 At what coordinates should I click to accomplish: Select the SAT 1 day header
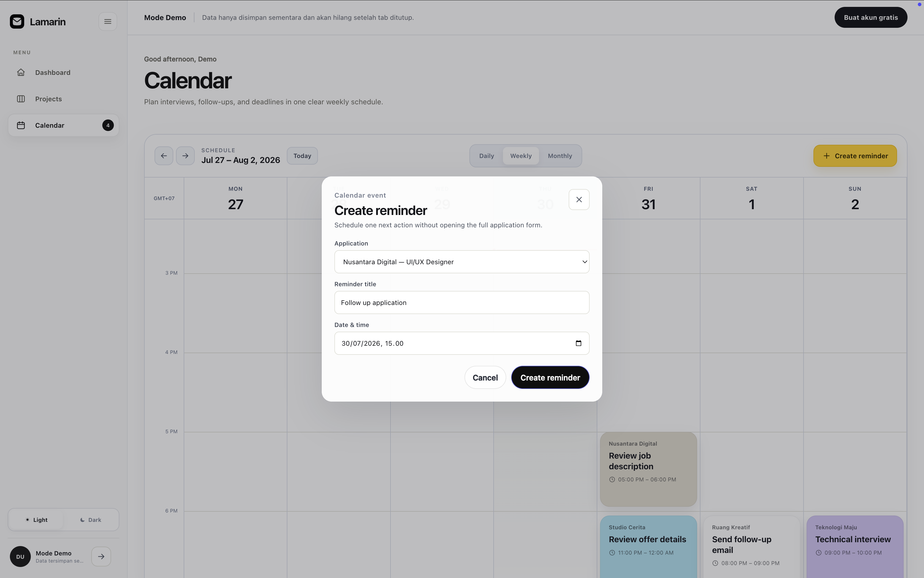tap(751, 198)
